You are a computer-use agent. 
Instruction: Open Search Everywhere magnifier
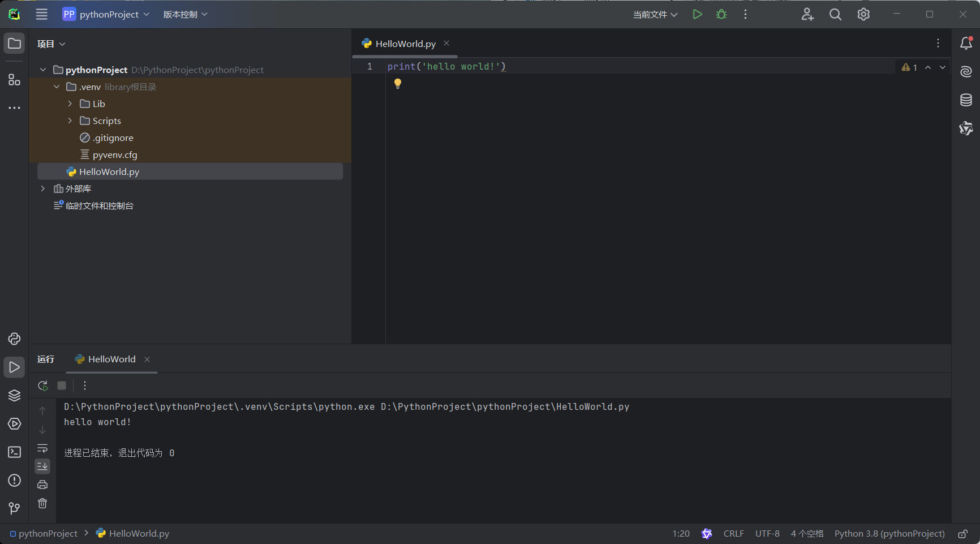[x=835, y=14]
